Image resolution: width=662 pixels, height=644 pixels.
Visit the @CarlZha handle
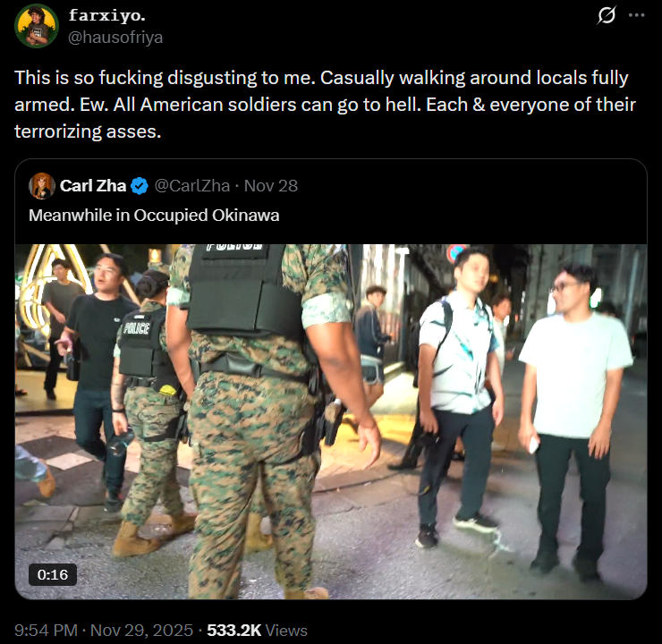(192, 186)
